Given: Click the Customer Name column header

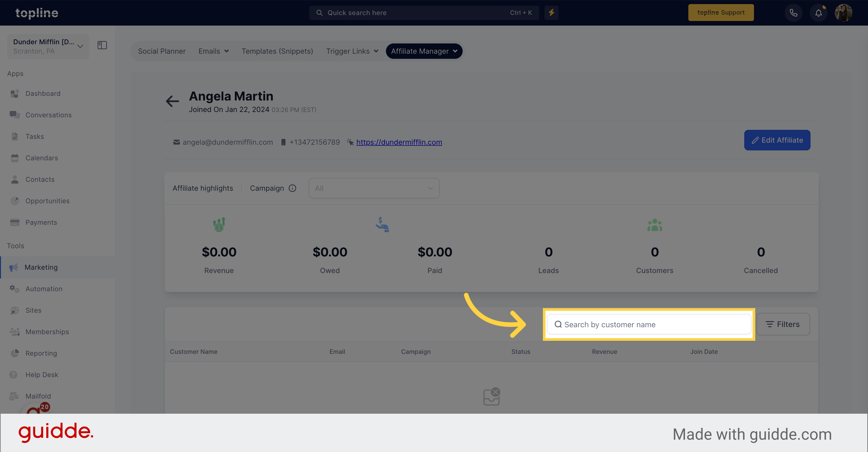Looking at the screenshot, I should click(x=193, y=352).
